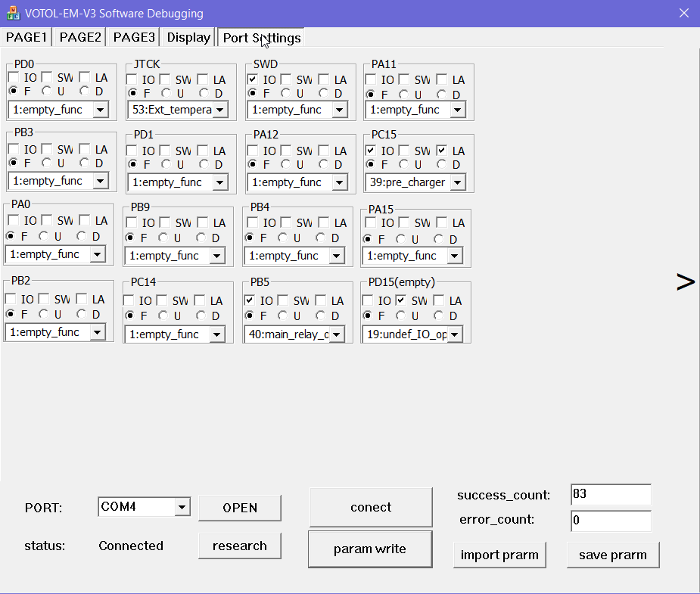Switch to the PAGE1 tab
Viewport: 700px width, 594px height.
point(26,38)
